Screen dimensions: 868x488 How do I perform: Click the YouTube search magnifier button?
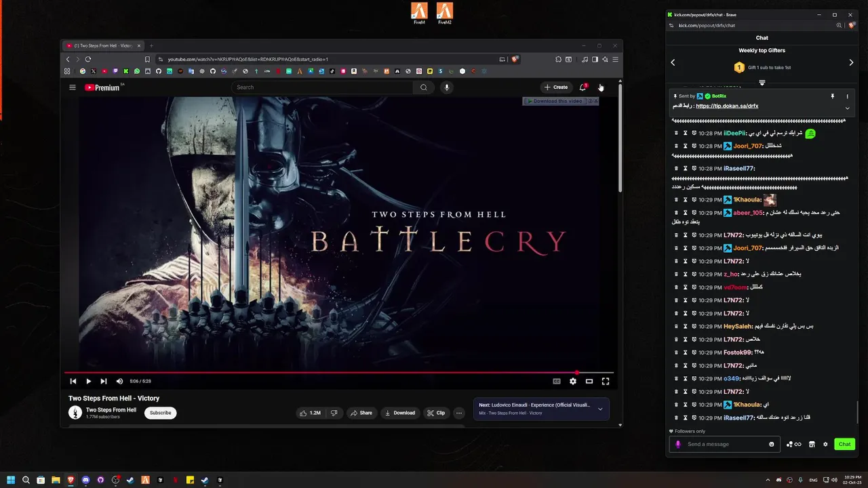(424, 87)
